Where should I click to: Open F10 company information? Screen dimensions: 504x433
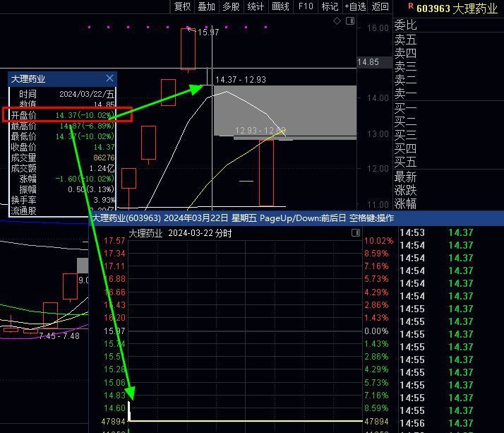point(306,6)
